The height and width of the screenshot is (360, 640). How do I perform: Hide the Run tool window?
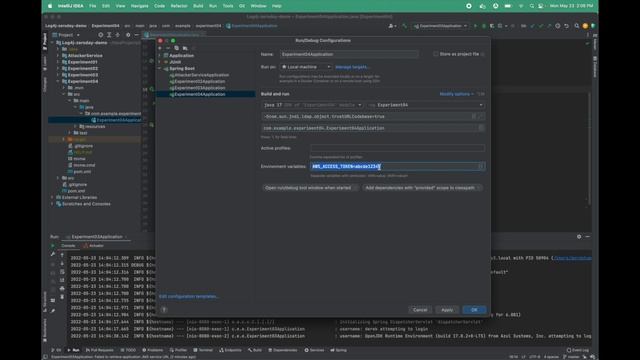click(x=587, y=236)
